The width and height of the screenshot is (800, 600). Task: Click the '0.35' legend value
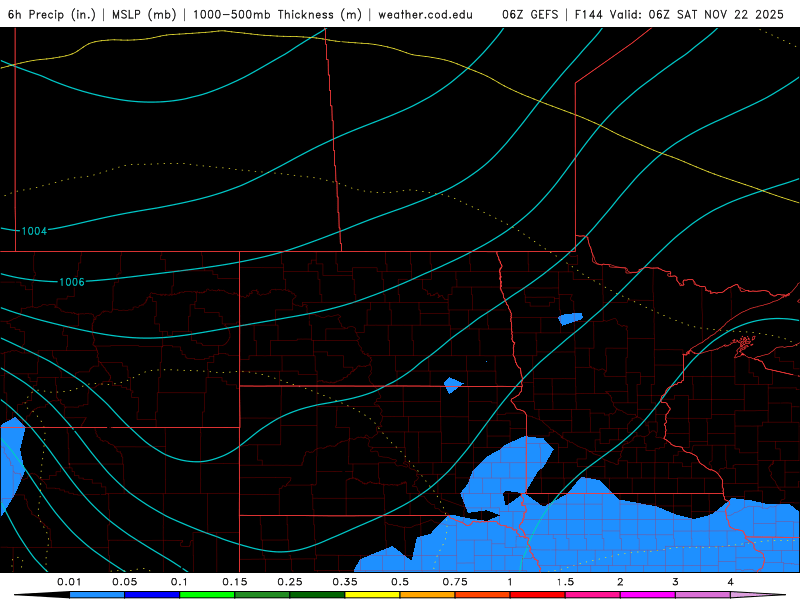(x=345, y=582)
